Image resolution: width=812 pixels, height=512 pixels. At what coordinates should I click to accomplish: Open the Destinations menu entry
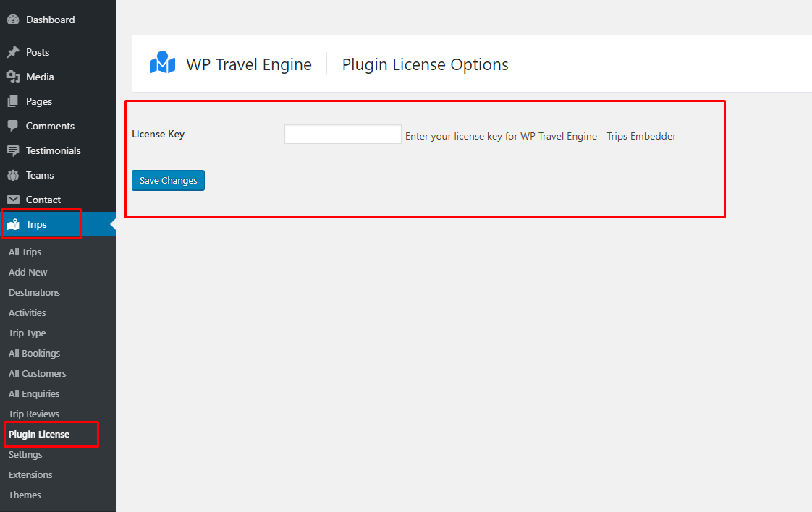34,292
